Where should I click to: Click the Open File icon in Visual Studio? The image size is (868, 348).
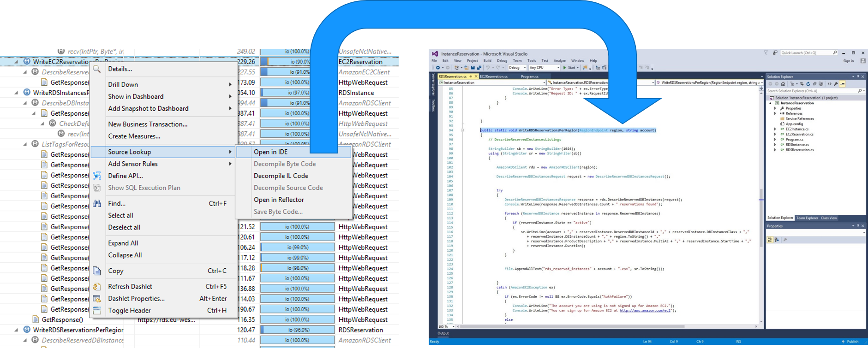point(466,68)
